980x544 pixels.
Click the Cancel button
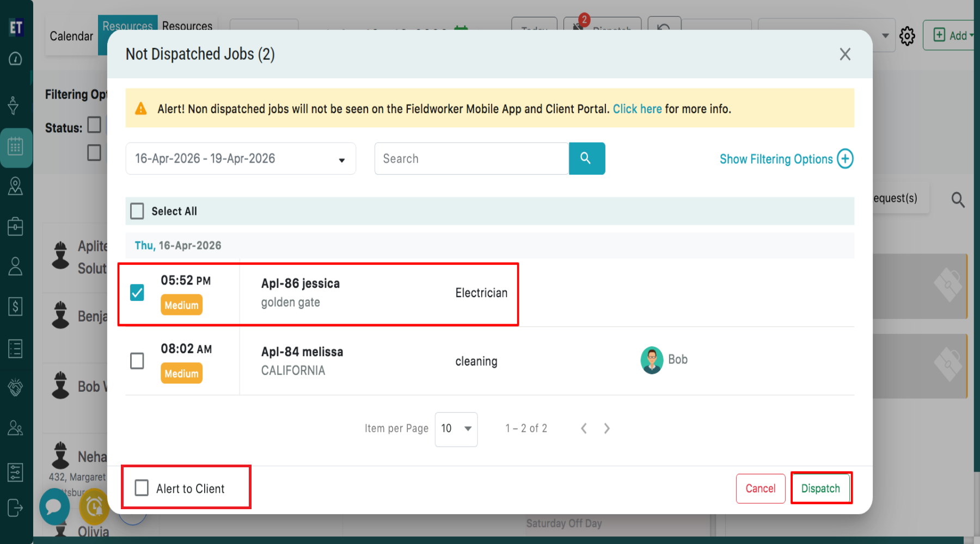760,489
